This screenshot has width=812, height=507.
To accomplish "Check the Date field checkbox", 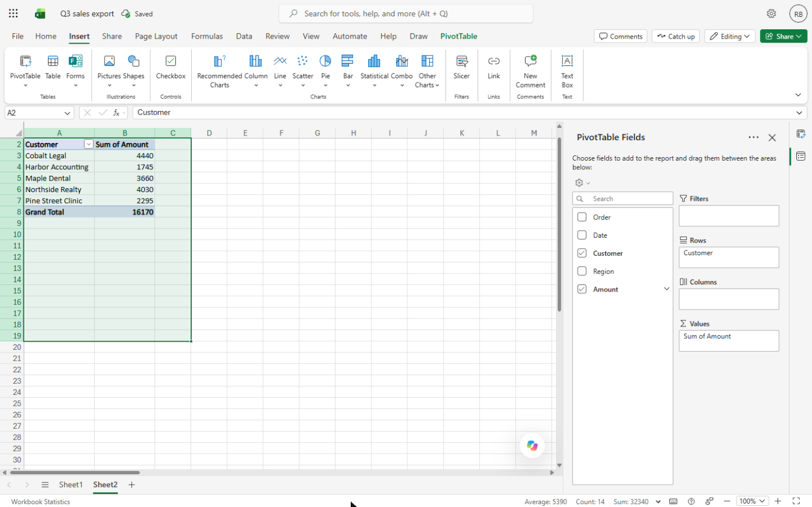I will coord(582,235).
